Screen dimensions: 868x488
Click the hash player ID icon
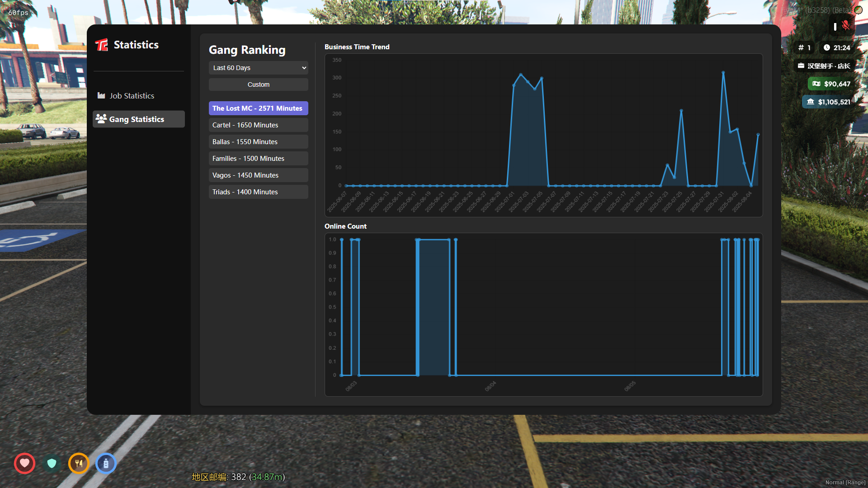[x=801, y=47]
